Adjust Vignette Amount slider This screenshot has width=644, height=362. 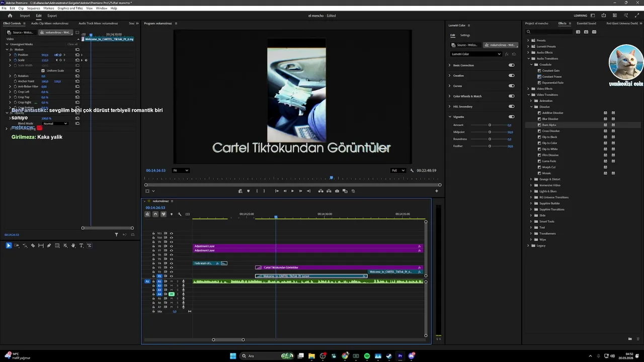tap(490, 125)
